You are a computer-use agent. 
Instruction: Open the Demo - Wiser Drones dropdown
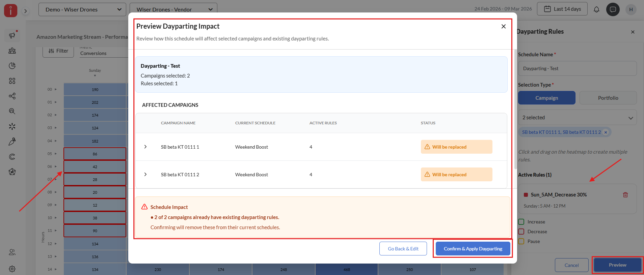tap(82, 9)
